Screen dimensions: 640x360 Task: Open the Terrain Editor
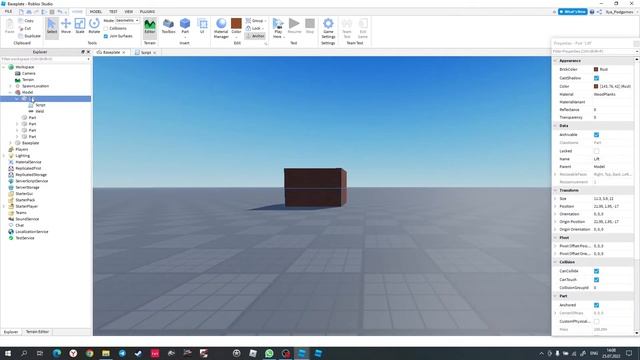pos(150,27)
